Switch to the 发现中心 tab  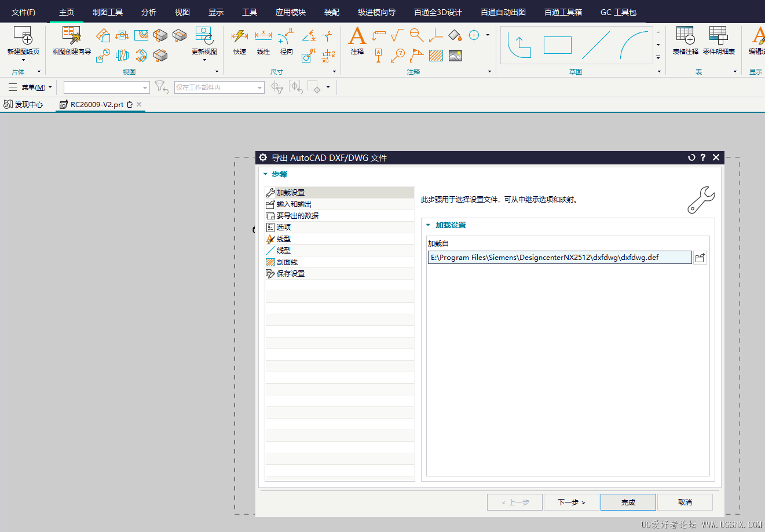[24, 105]
